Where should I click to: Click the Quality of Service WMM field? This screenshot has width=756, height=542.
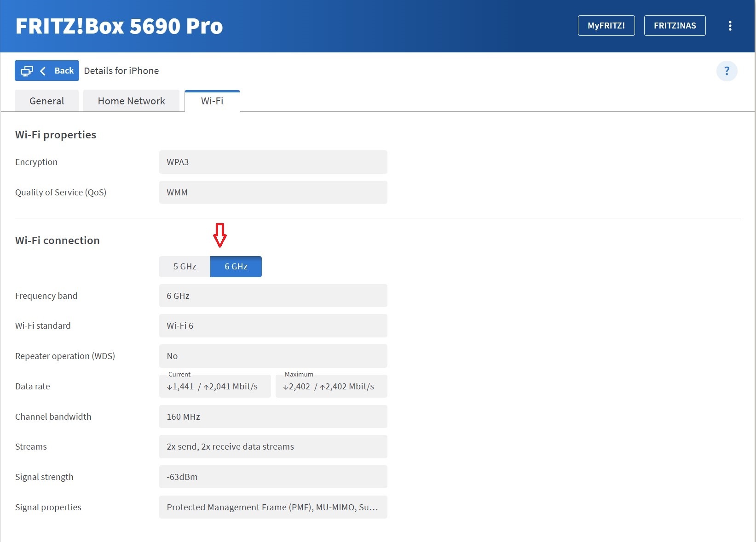click(x=273, y=193)
